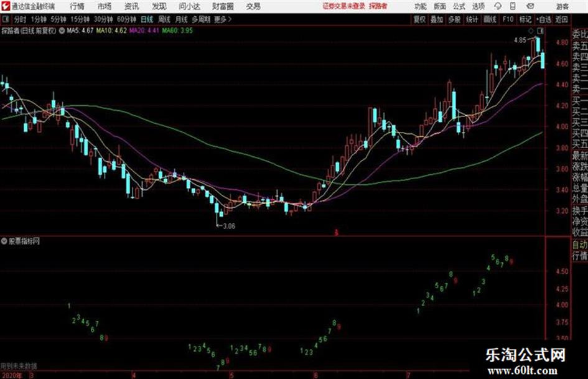Open the 问小达 menu
Image resolution: width=588 pixels, height=379 pixels.
189,6
